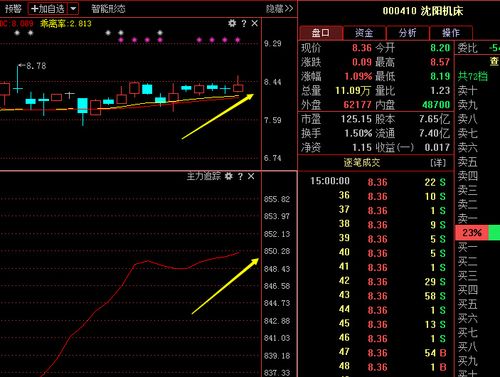Switch to the 分析 tab
Screen dimensions: 500x377
click(x=407, y=33)
